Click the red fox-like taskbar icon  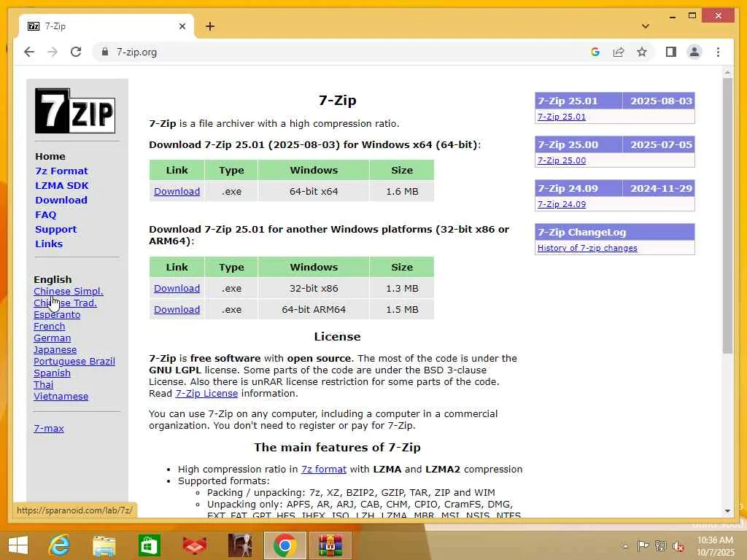tap(194, 545)
